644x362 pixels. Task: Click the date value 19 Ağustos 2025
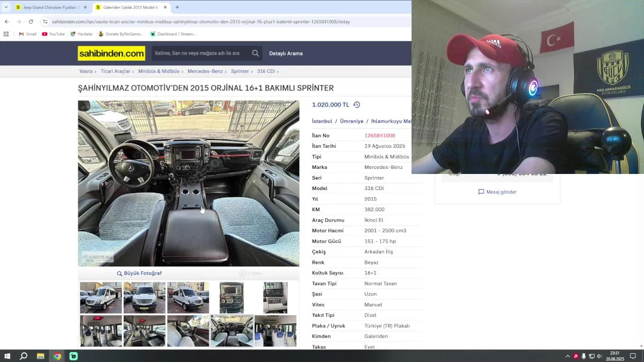[385, 146]
